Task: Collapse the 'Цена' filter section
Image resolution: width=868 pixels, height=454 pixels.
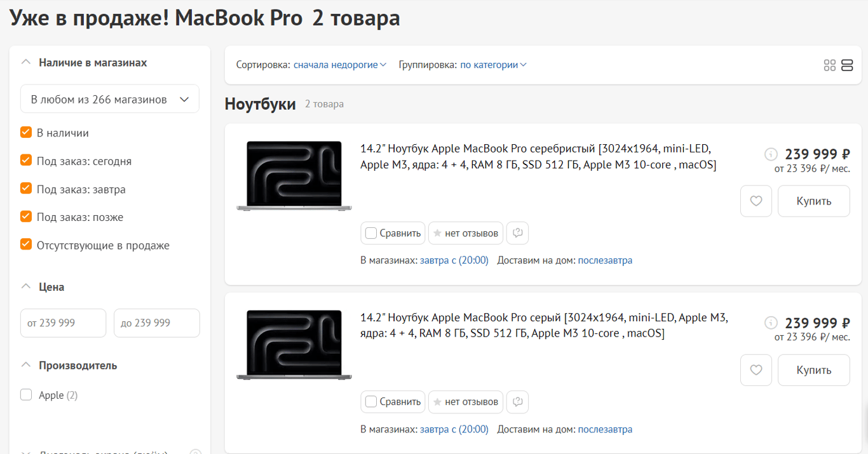Action: pyautogui.click(x=43, y=287)
